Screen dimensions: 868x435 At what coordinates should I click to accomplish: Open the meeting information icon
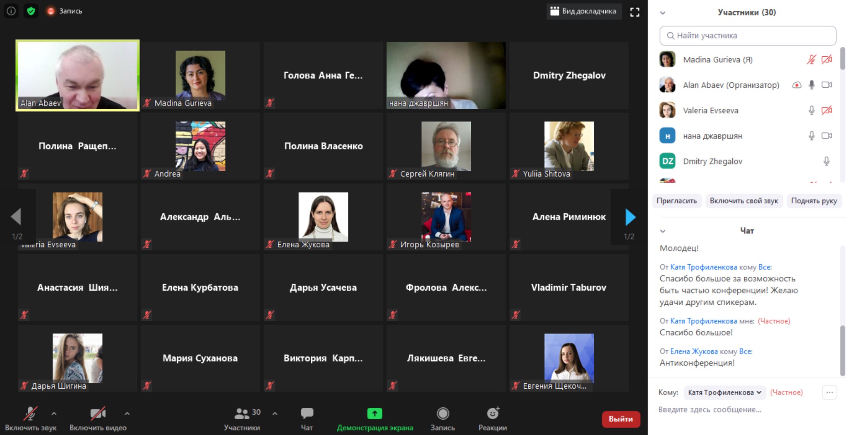click(11, 11)
